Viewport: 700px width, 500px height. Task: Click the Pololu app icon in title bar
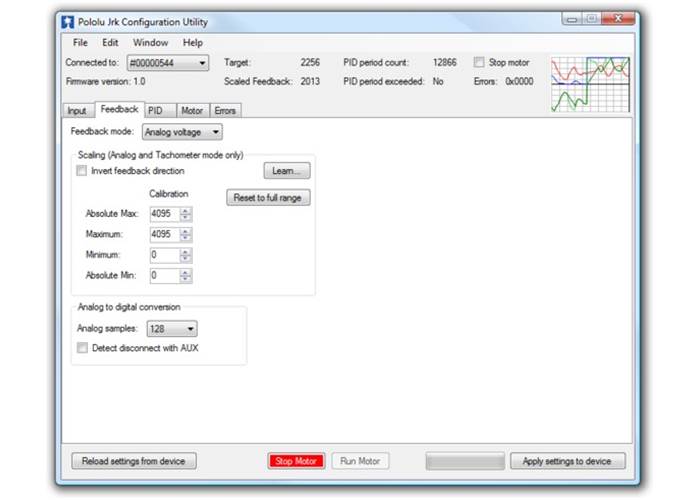click(68, 20)
